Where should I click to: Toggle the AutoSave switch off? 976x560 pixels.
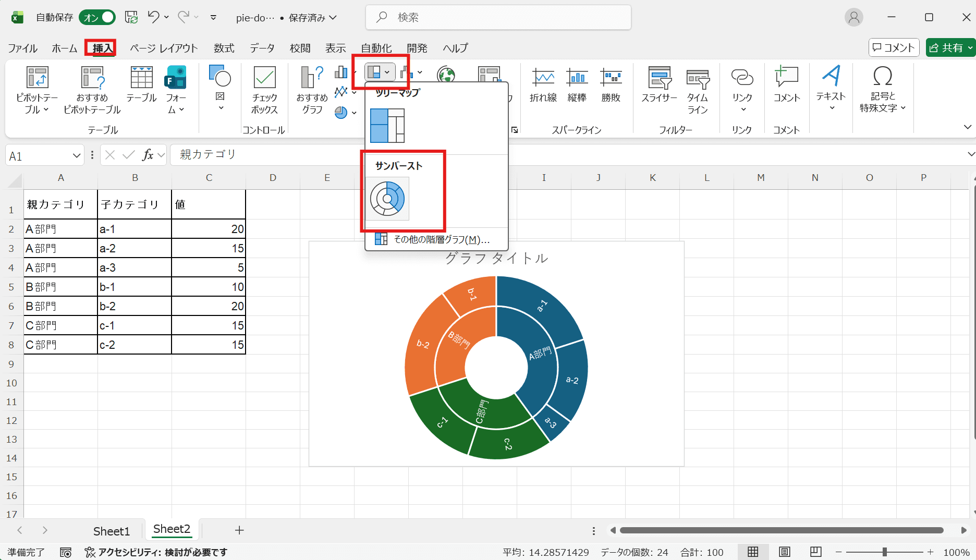97,17
